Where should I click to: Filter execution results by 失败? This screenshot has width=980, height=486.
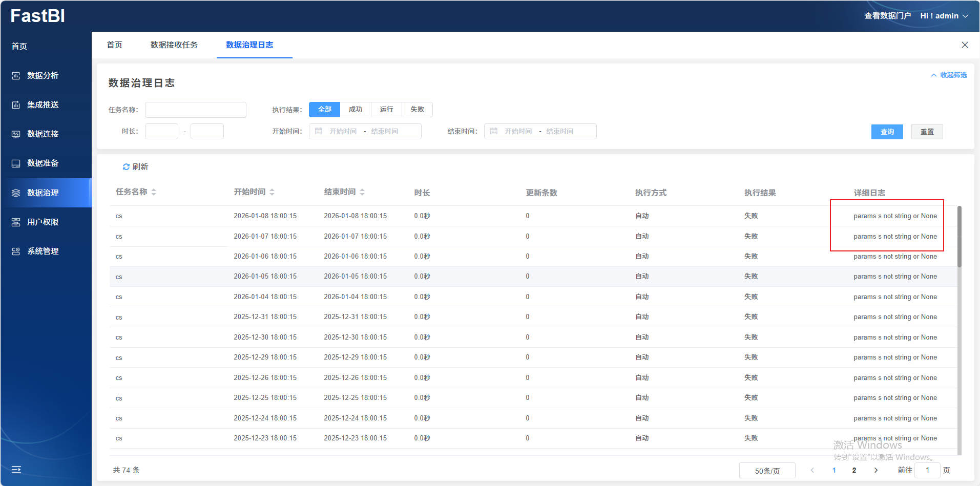coord(417,110)
